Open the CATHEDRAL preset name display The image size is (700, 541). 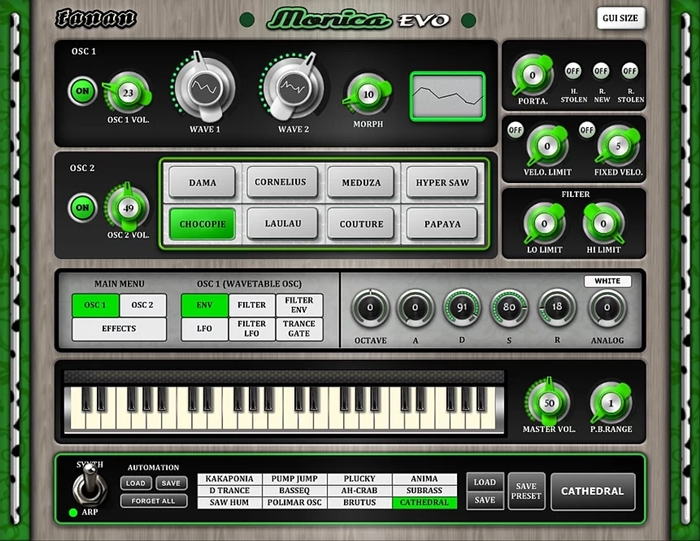click(x=593, y=491)
